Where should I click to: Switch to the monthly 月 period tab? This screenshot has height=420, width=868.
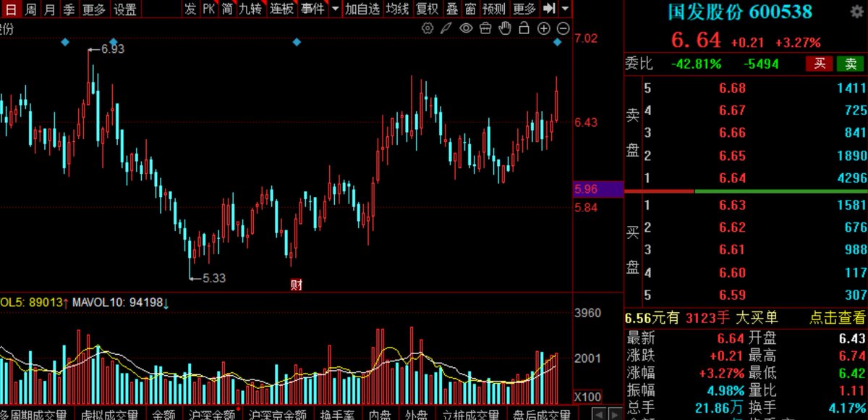click(x=49, y=9)
